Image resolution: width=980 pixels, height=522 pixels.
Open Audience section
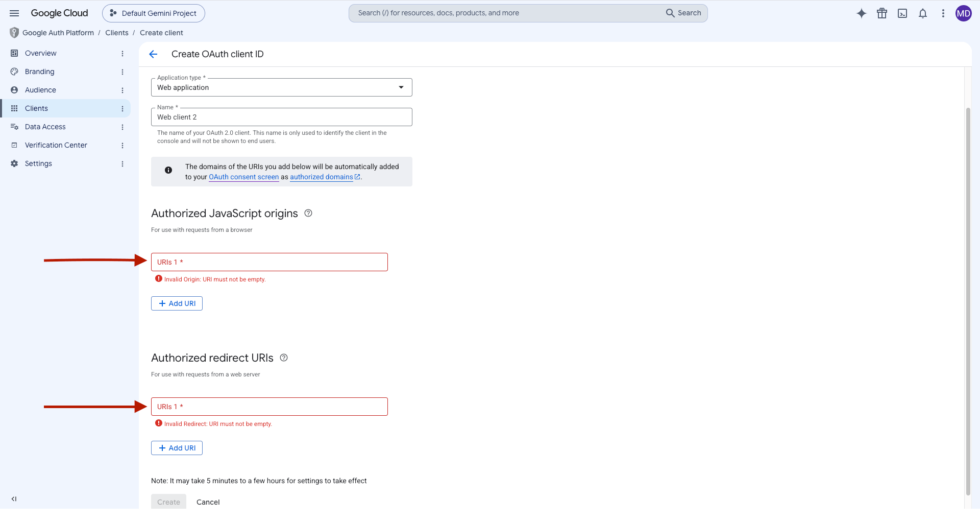[40, 90]
